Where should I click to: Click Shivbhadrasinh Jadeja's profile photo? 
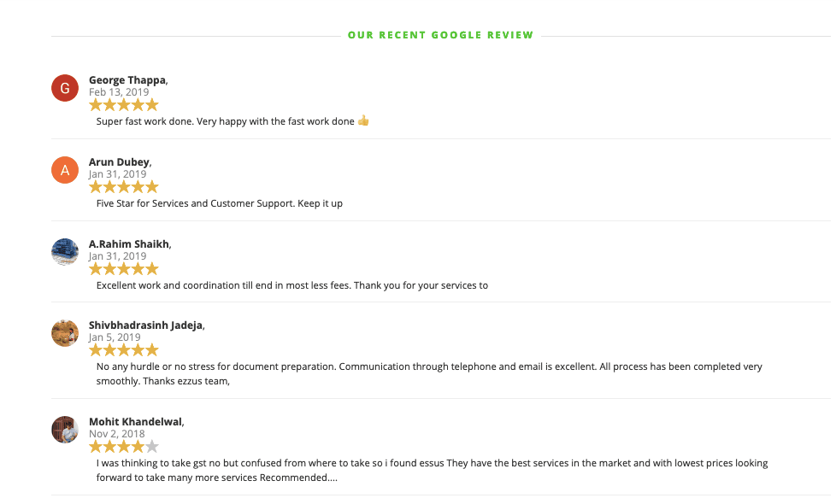click(65, 333)
